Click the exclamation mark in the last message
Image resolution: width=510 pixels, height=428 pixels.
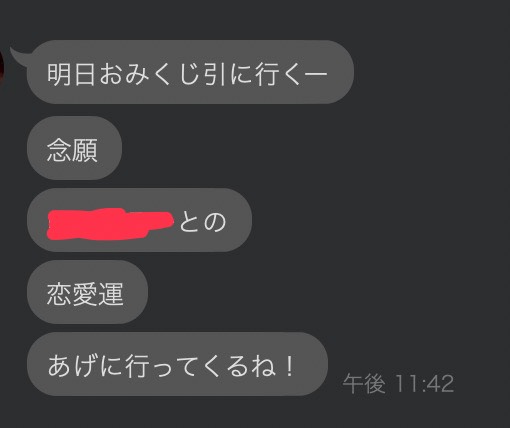[x=290, y=365]
